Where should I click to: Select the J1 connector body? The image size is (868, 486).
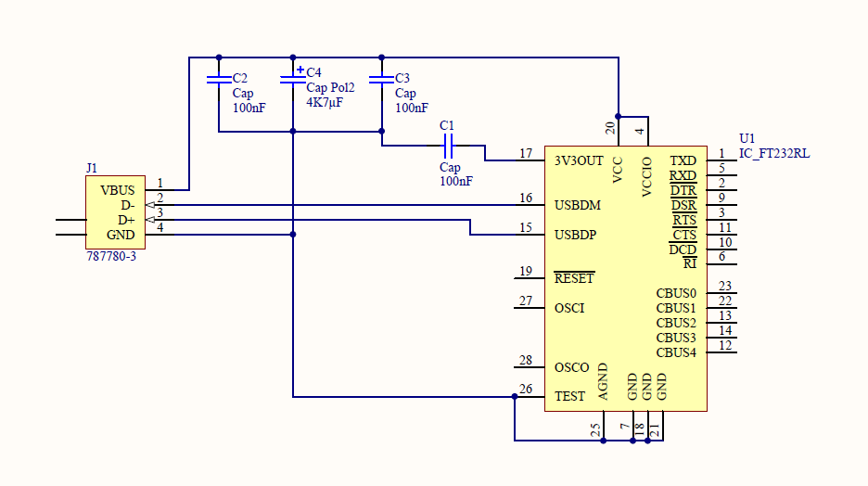116,212
